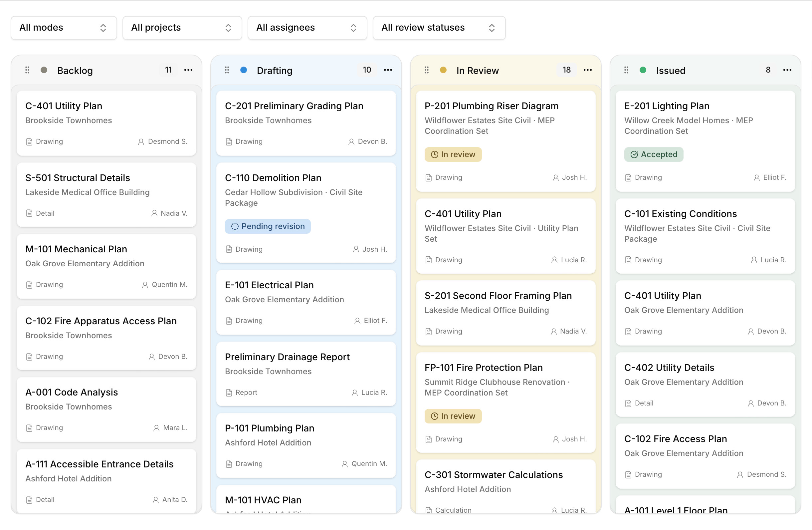Click In review badge on FP-101 card
The height and width of the screenshot is (530, 812).
[453, 416]
